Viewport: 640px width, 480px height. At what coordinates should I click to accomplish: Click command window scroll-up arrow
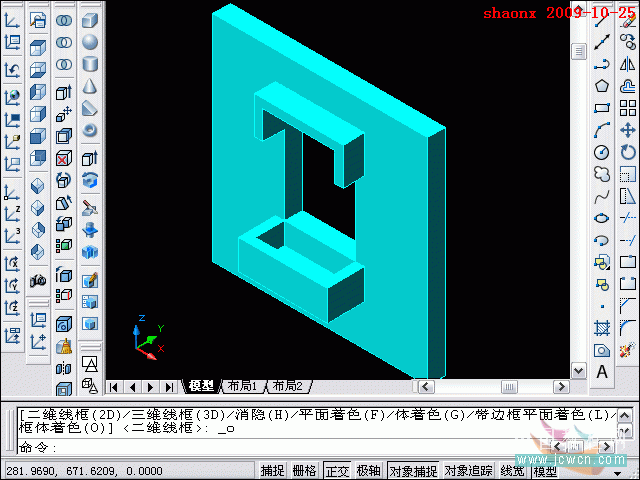click(625, 416)
